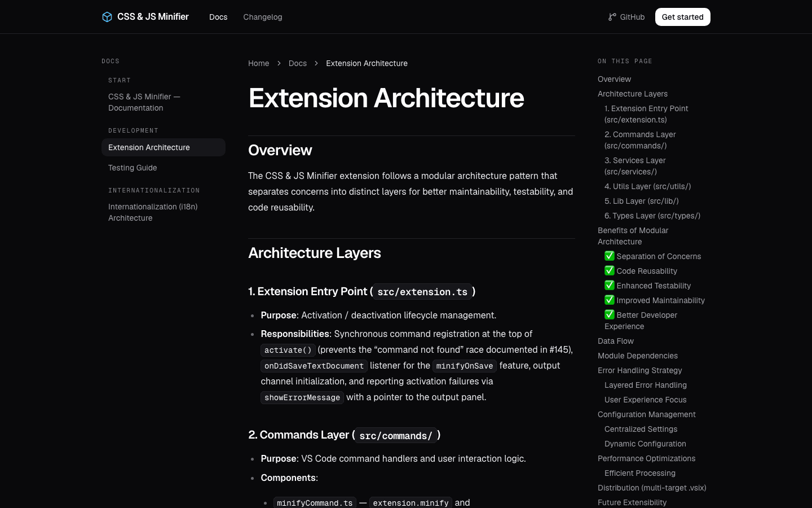The width and height of the screenshot is (812, 508).
Task: Open the Docs tab in top navigation
Action: coord(218,17)
